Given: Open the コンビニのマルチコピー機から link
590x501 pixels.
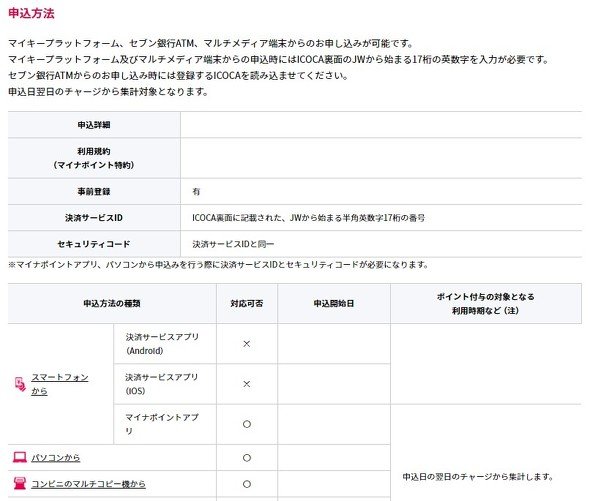Looking at the screenshot, I should (x=88, y=484).
